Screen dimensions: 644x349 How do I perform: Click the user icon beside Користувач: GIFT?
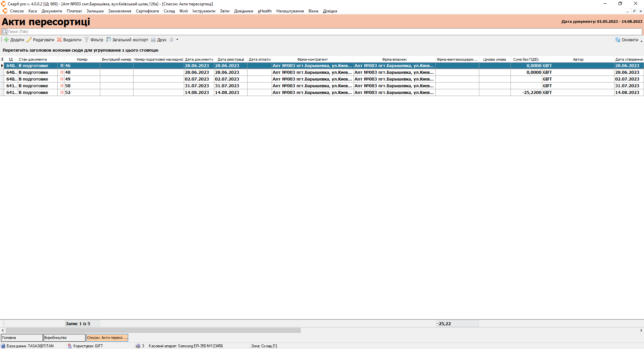70,346
